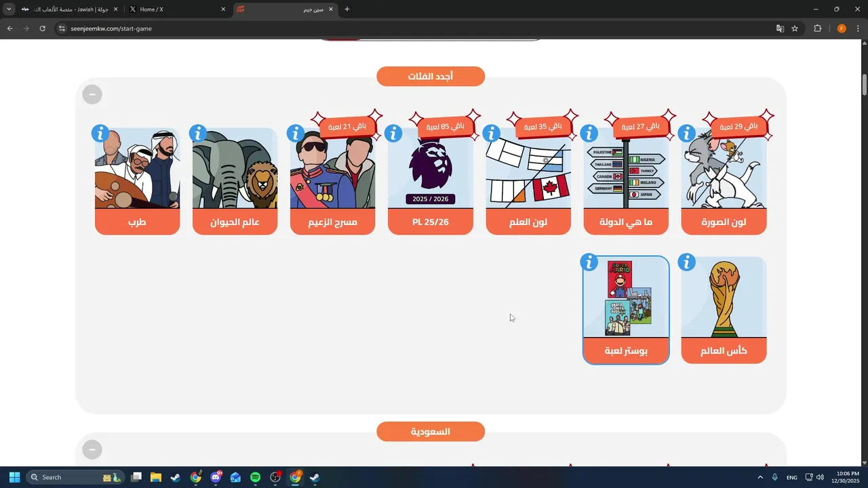Select the لون الصورة category card

[x=724, y=182]
